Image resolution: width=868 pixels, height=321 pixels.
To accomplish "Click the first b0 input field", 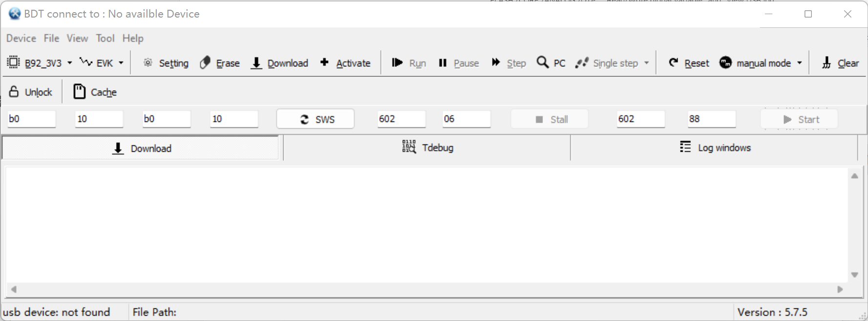I will (31, 119).
